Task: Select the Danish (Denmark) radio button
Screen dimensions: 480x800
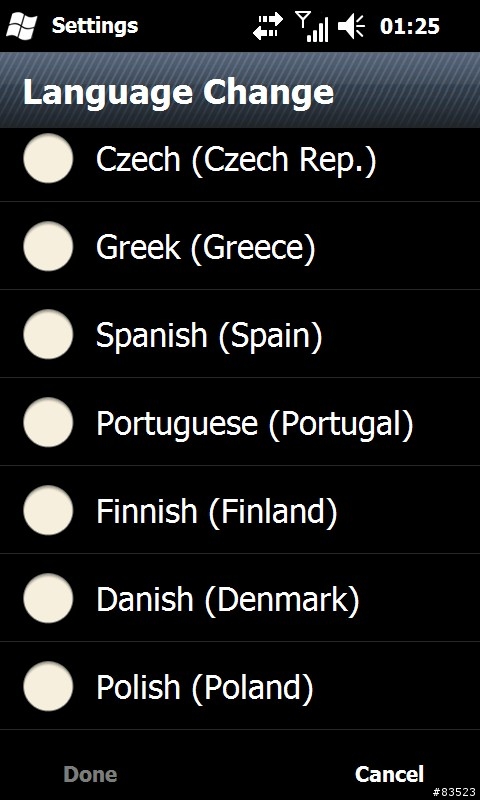Action: click(48, 598)
